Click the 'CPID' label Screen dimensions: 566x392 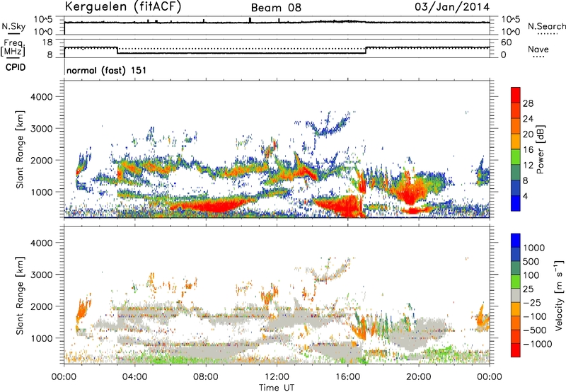pyautogui.click(x=16, y=67)
